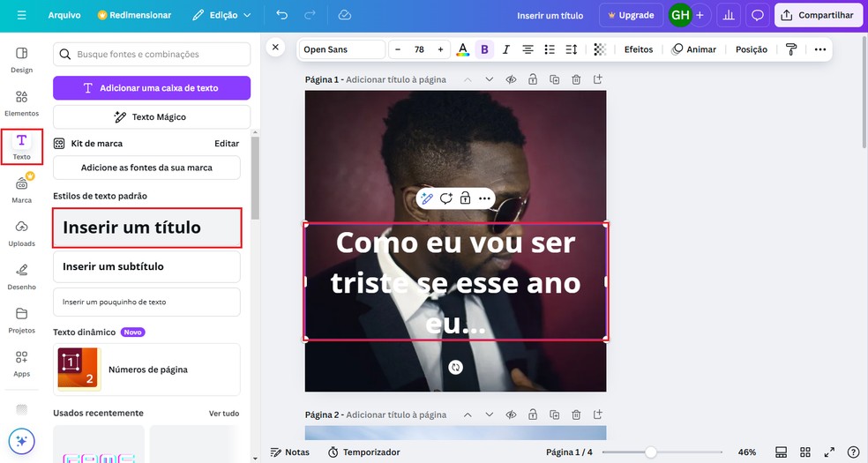Open the Arquivo menu
This screenshot has height=463, width=868.
(x=64, y=15)
